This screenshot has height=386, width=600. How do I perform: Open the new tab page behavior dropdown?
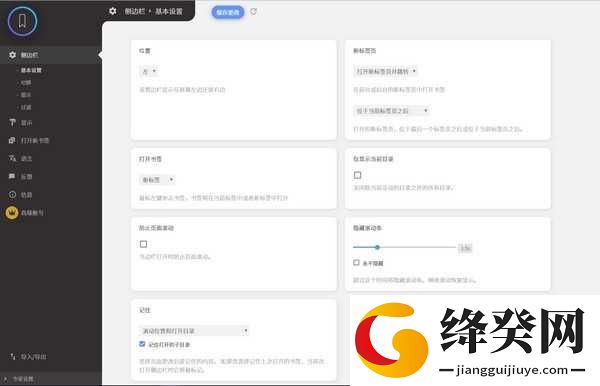(x=385, y=71)
